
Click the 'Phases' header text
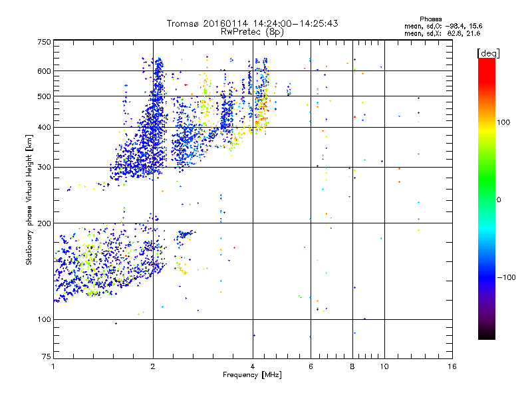click(x=430, y=19)
